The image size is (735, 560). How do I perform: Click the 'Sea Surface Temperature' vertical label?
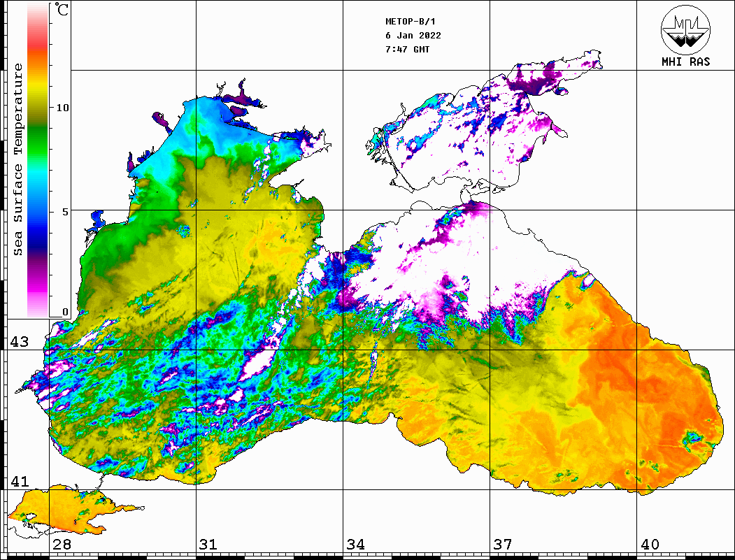(17, 159)
